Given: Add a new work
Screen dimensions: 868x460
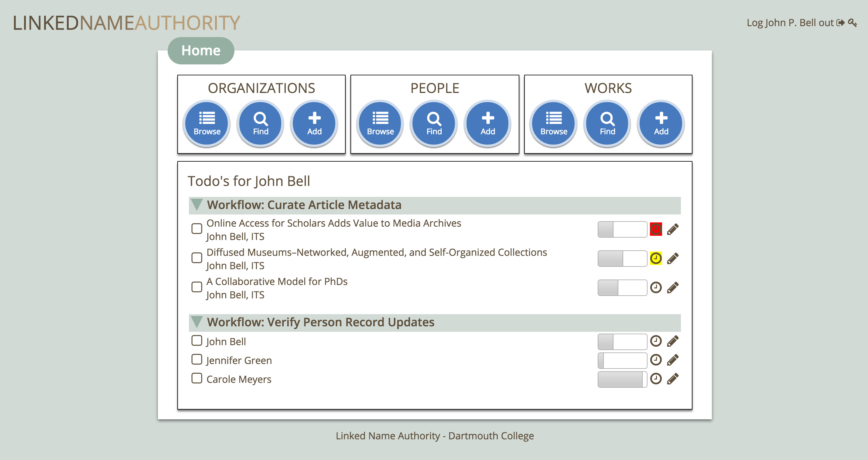Looking at the screenshot, I should 661,123.
